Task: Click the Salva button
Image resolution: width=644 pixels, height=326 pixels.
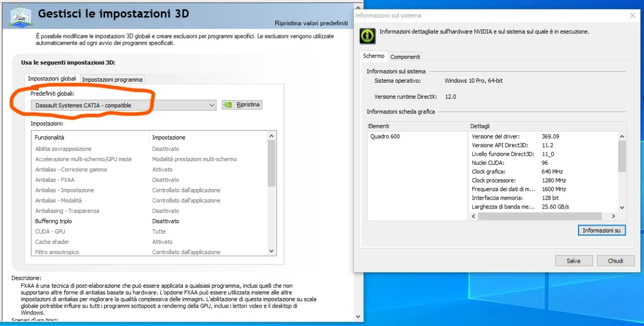Action: coord(573,261)
